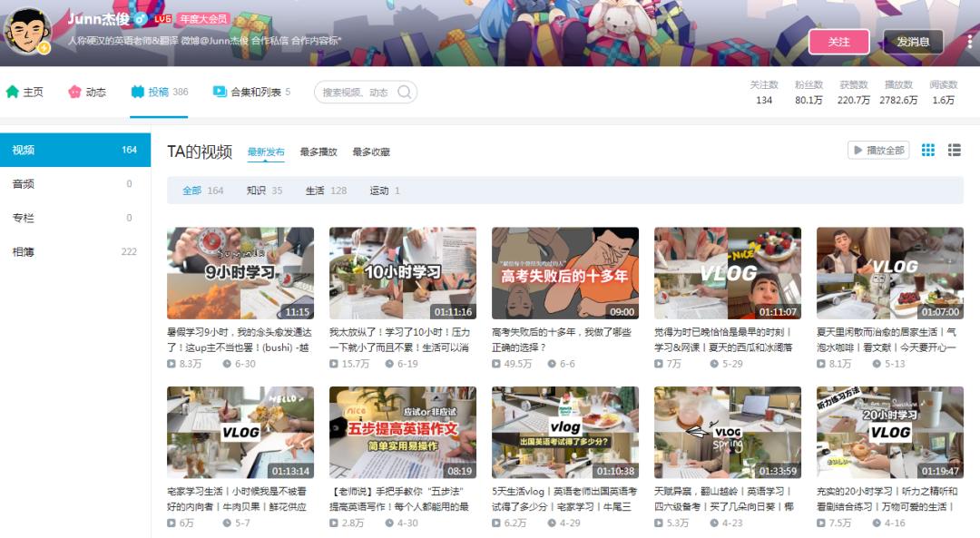
Task: Click the 播放全部 play all control
Action: [x=877, y=150]
